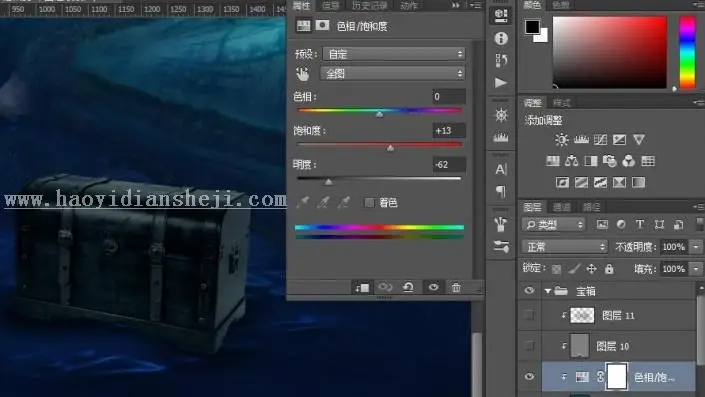Switch to the 样式 tab
Viewport: 705px width, 397px height.
[x=562, y=103]
